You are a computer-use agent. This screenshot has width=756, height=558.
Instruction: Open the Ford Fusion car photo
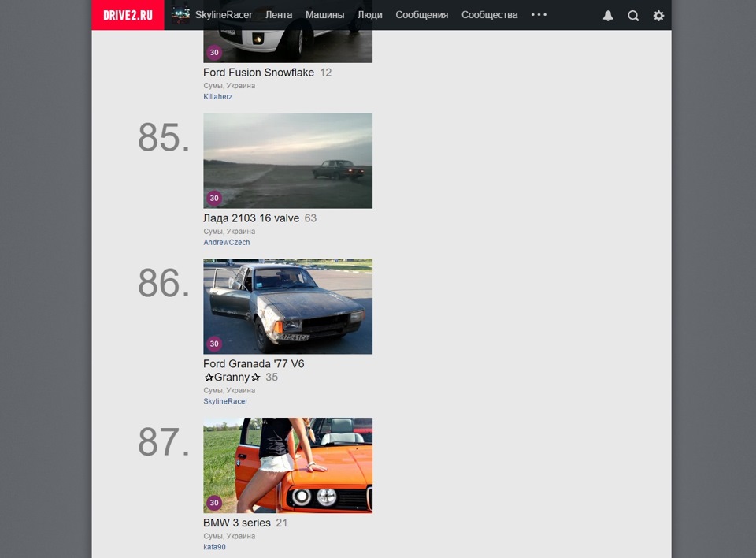(x=288, y=46)
